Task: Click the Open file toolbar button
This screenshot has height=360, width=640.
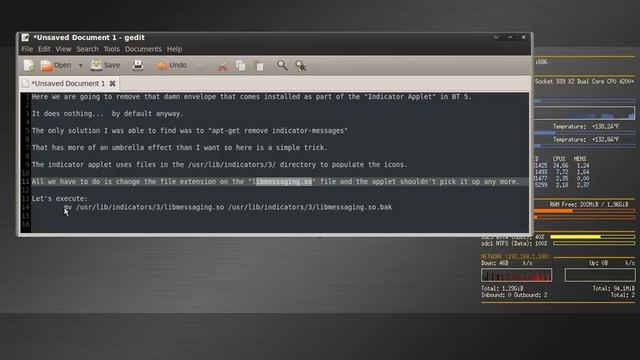Action: coord(56,65)
